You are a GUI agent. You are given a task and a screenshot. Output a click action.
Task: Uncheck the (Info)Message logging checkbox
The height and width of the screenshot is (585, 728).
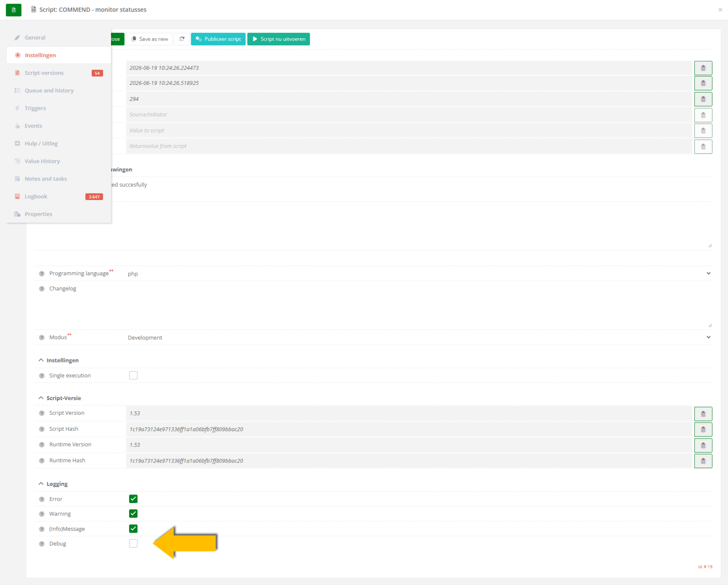133,529
